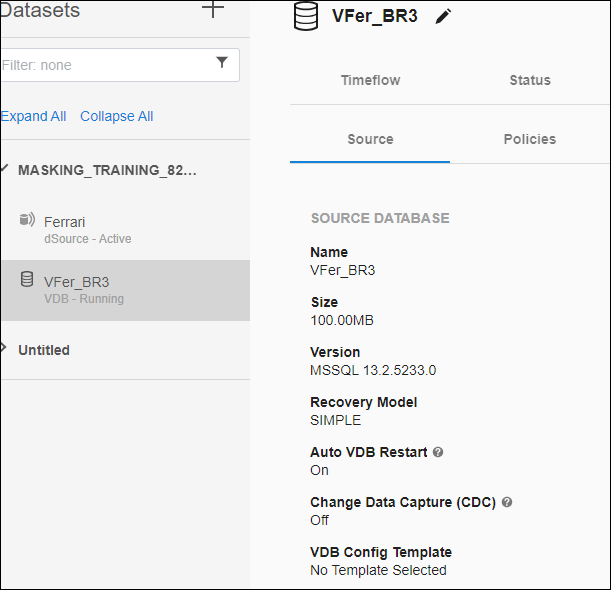Image resolution: width=611 pixels, height=590 pixels.
Task: Click the Ferrari dSource icon in tree
Action: point(27,220)
